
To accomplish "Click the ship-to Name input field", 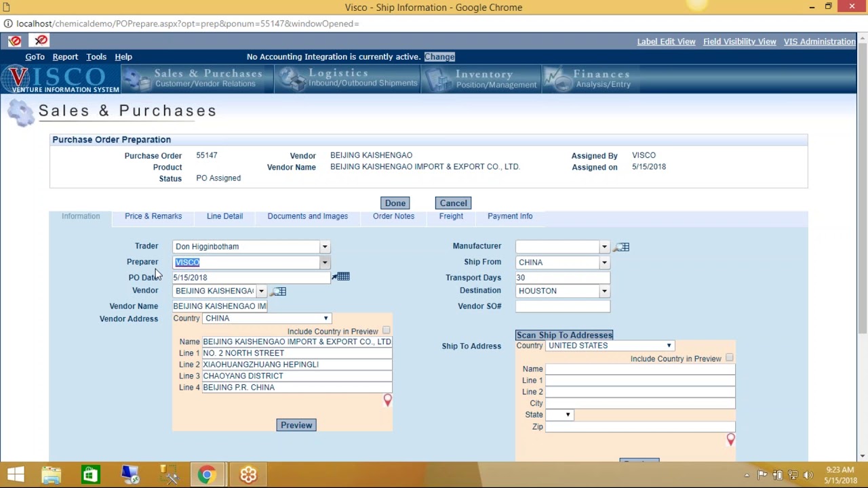I will pyautogui.click(x=639, y=369).
